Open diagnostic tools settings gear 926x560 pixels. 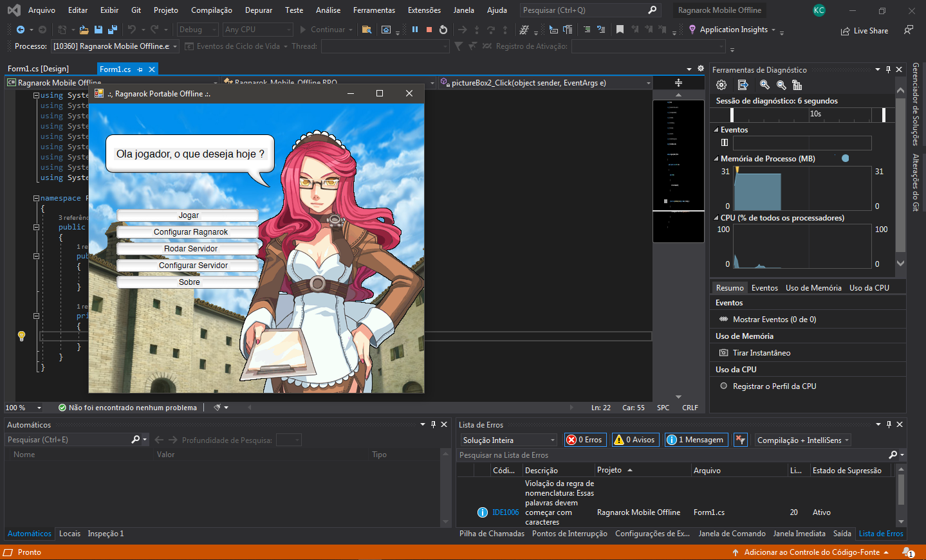point(721,85)
